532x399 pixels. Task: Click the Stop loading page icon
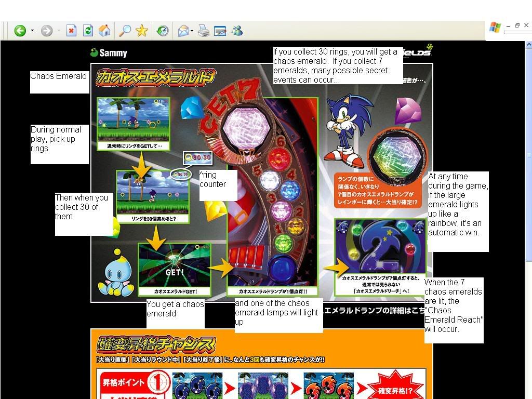coord(71,31)
